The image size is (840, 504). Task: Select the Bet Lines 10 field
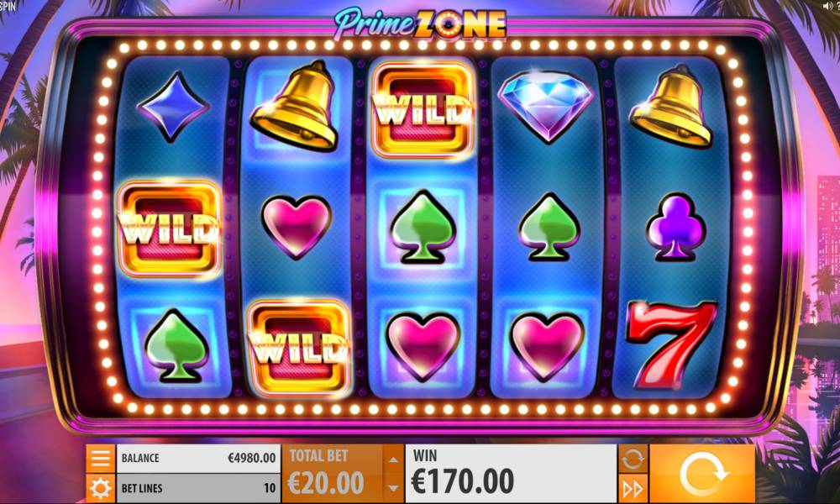(x=198, y=488)
